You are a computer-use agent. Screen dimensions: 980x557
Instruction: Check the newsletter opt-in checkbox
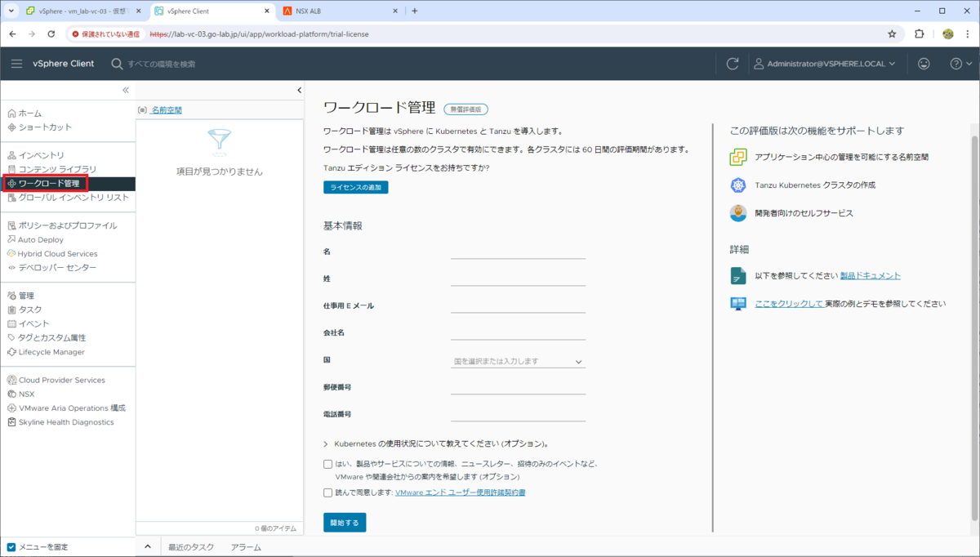click(328, 464)
